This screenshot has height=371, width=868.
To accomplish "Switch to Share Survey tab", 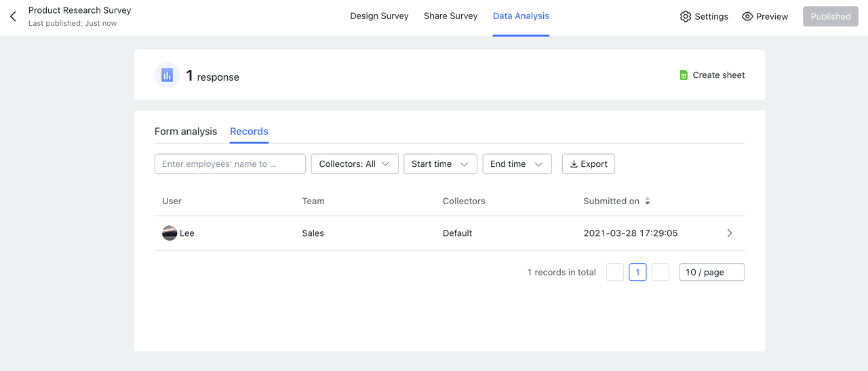I will pos(450,16).
